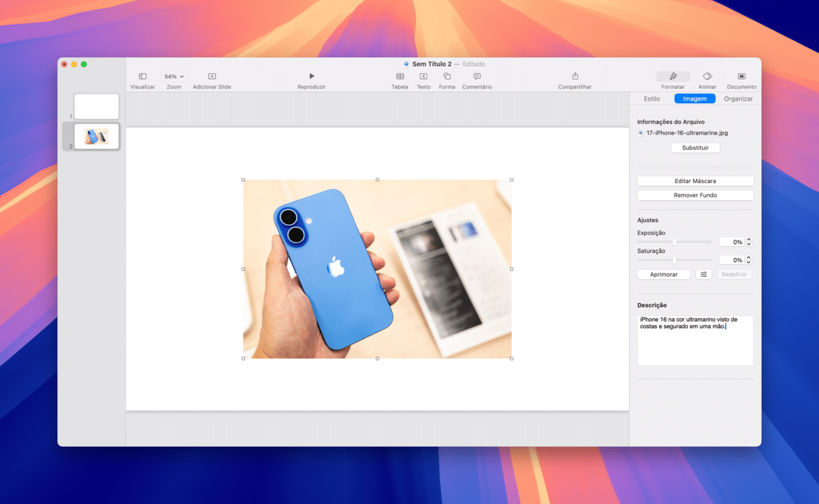819x504 pixels.
Task: Click the Saturação value stepper arrows
Action: (x=749, y=260)
